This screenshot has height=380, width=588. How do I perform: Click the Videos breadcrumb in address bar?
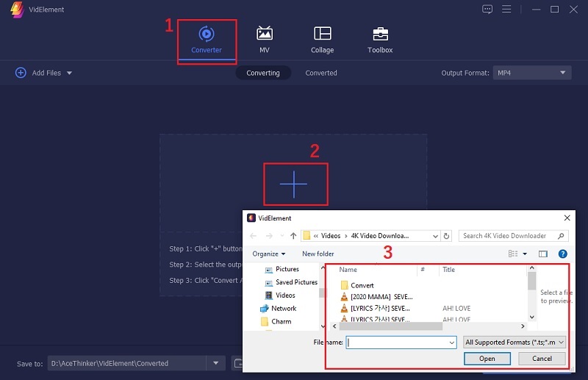point(330,236)
